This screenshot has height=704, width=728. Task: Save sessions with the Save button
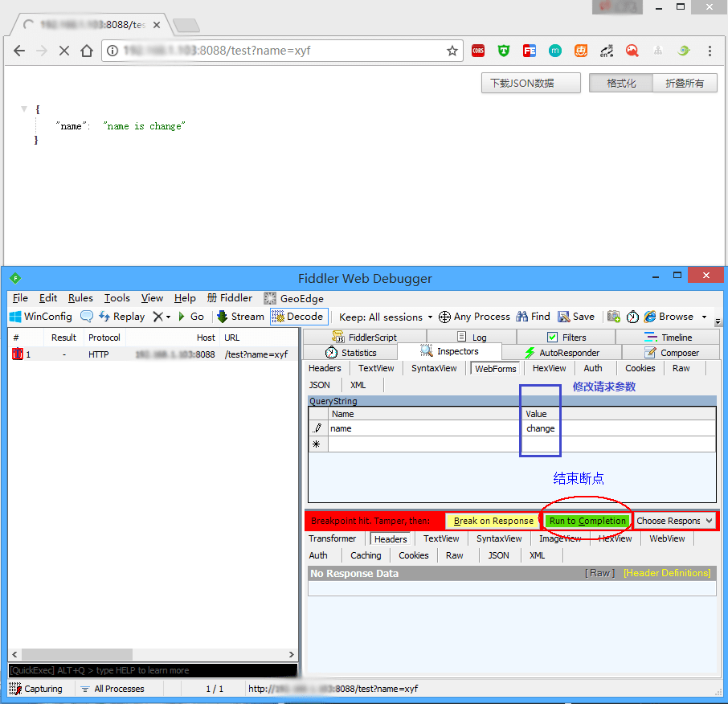(575, 317)
